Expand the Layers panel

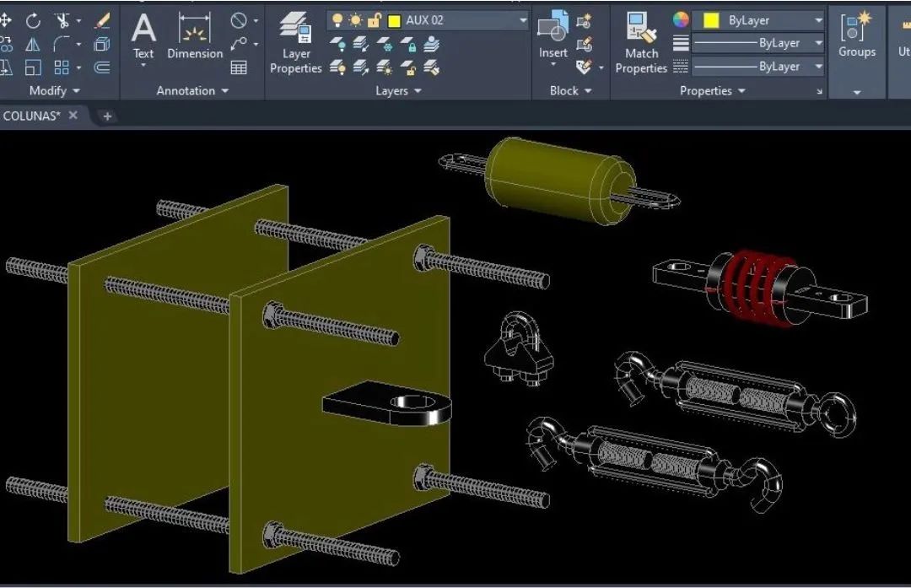pos(398,90)
